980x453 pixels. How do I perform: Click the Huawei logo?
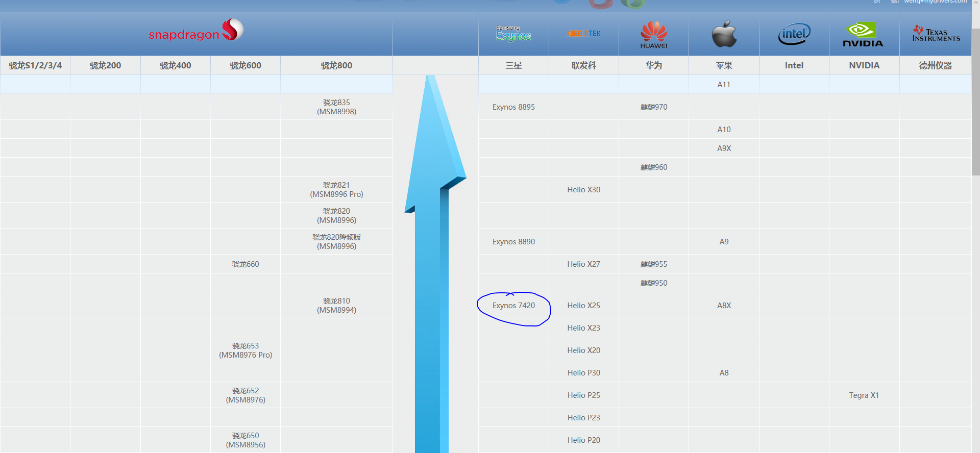pyautogui.click(x=654, y=35)
